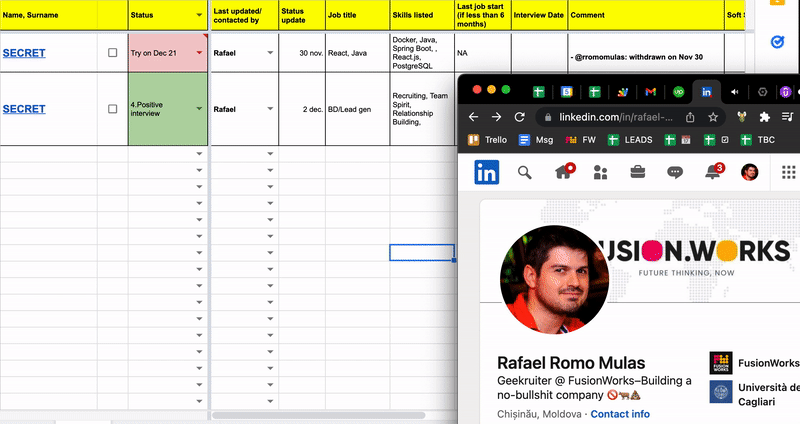The height and width of the screenshot is (424, 800).
Task: Click 'Interview Date' column header
Action: pos(538,15)
